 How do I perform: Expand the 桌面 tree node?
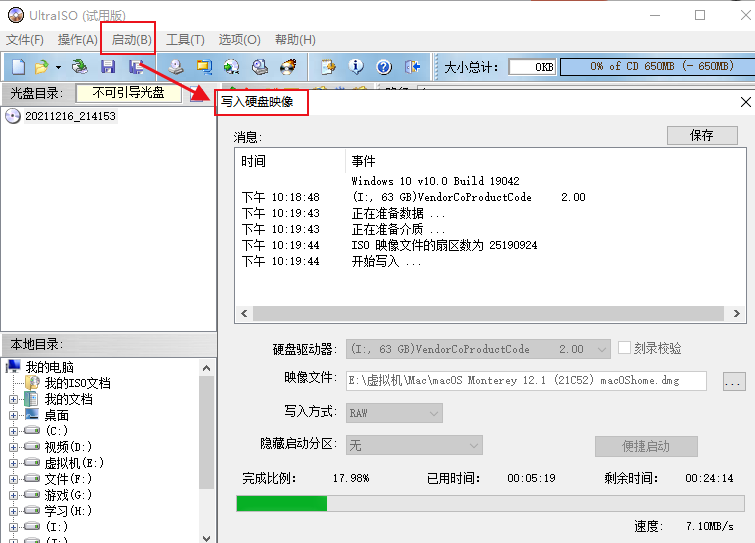coord(13,415)
